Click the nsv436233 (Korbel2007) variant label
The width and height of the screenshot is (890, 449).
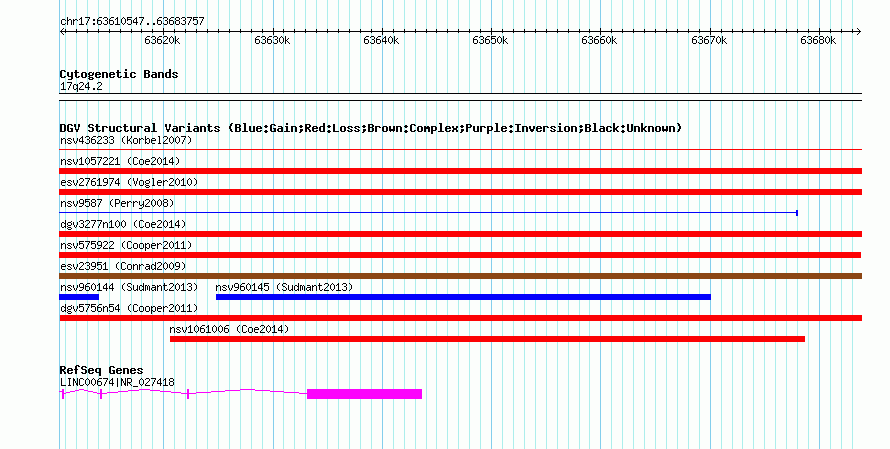tap(126, 140)
